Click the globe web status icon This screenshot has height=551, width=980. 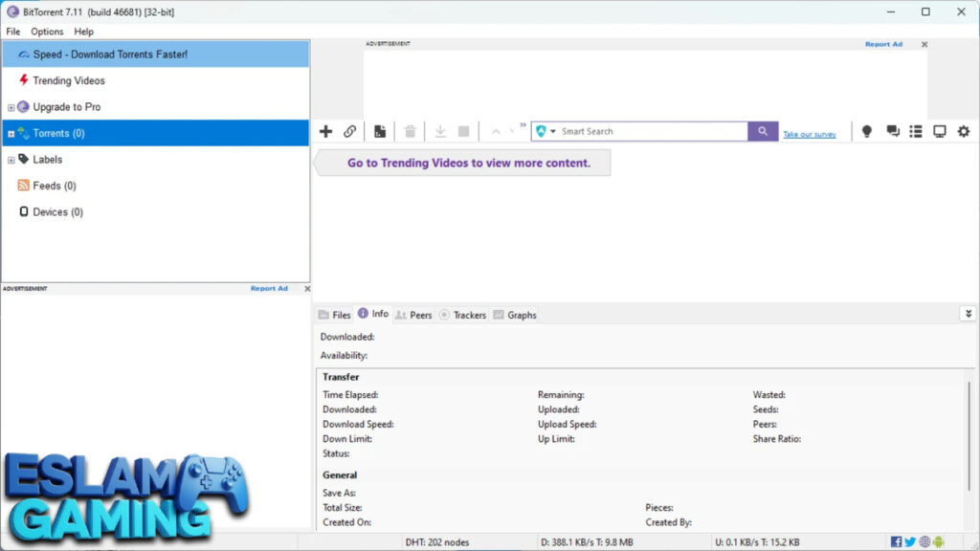924,541
